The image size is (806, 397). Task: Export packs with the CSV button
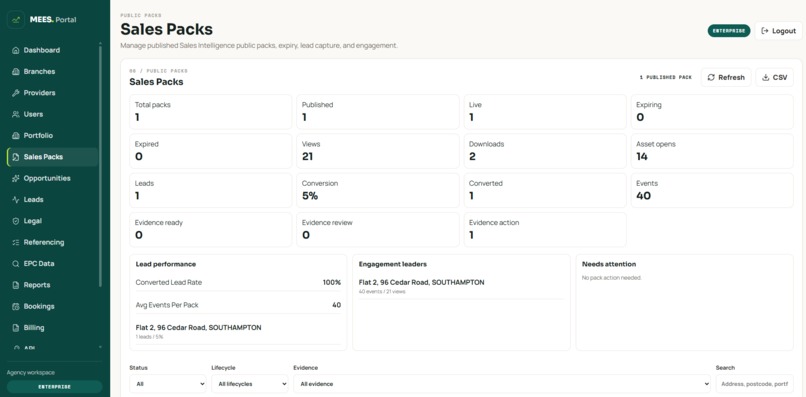tap(775, 78)
